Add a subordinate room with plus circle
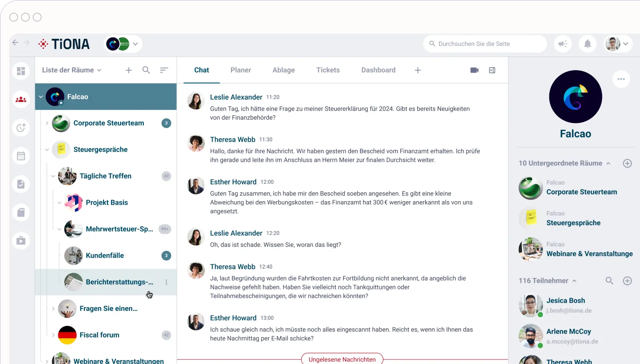The height and width of the screenshot is (364, 640). (x=627, y=163)
